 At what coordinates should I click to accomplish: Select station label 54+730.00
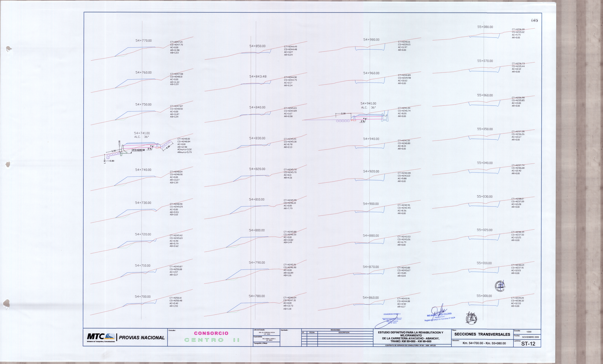point(143,203)
